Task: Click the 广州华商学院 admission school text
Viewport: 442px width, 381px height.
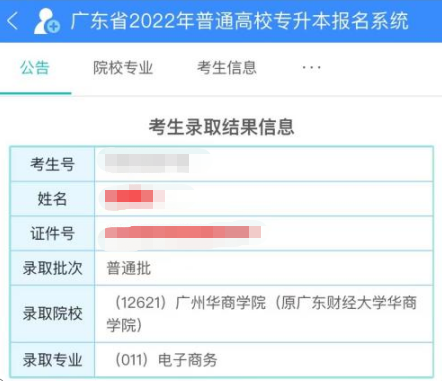Action: click(262, 314)
